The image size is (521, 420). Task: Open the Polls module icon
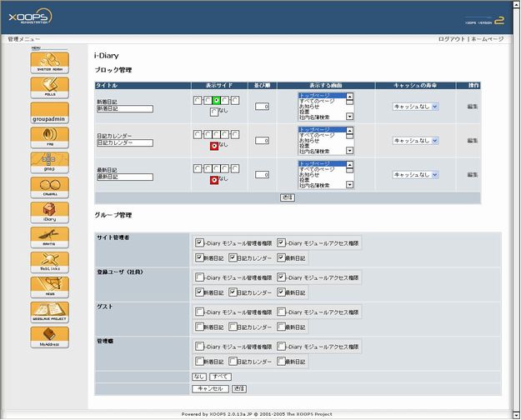[49, 87]
